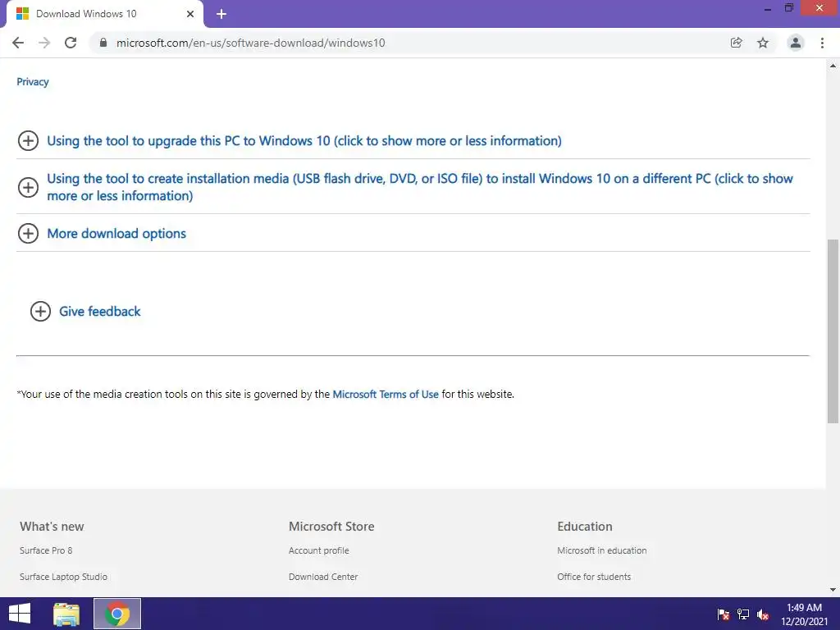The height and width of the screenshot is (630, 840).
Task: Click the browser forward arrow
Action: tap(44, 43)
